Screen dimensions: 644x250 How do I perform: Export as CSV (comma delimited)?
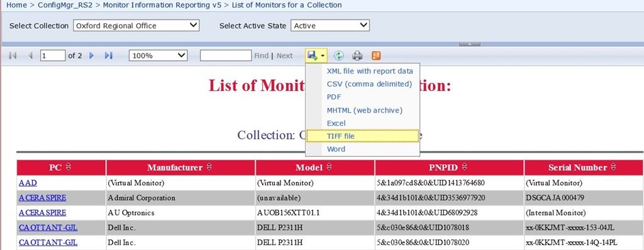click(369, 84)
